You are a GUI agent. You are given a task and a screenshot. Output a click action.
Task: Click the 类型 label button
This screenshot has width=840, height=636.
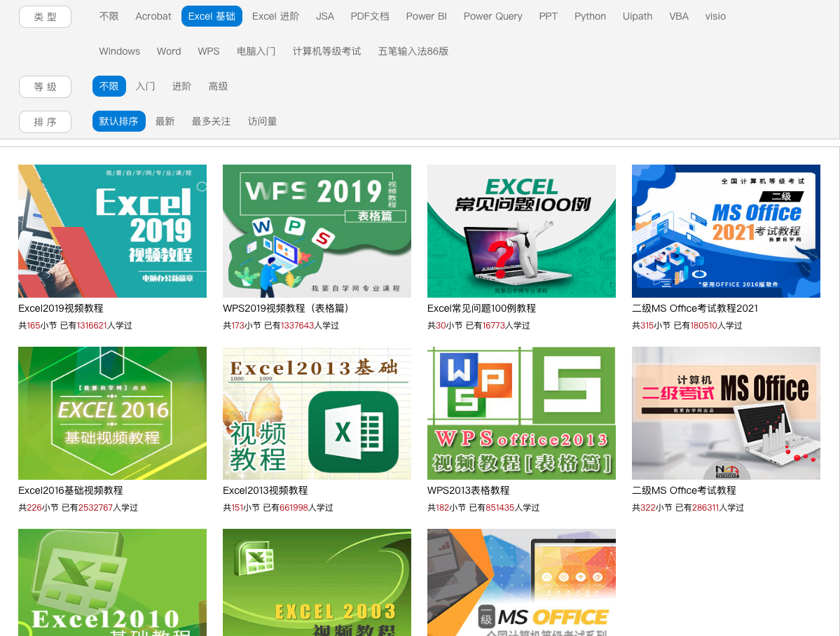point(45,17)
